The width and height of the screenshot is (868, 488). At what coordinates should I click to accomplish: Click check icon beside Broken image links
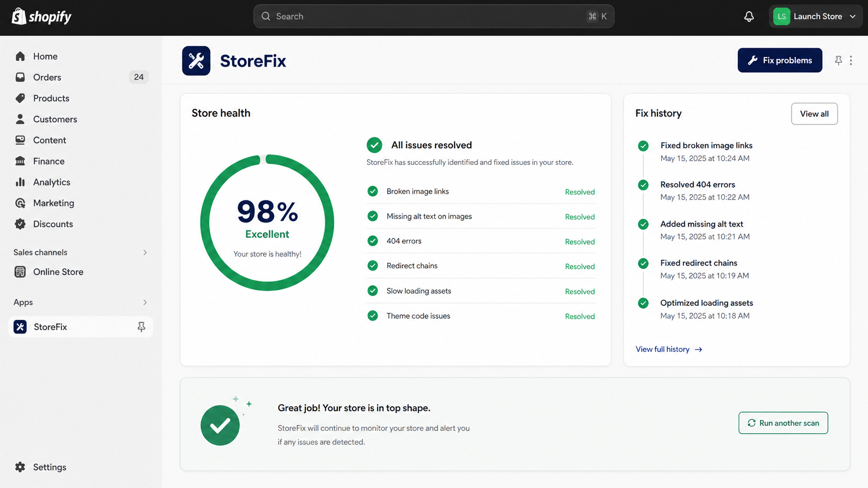[x=373, y=191]
